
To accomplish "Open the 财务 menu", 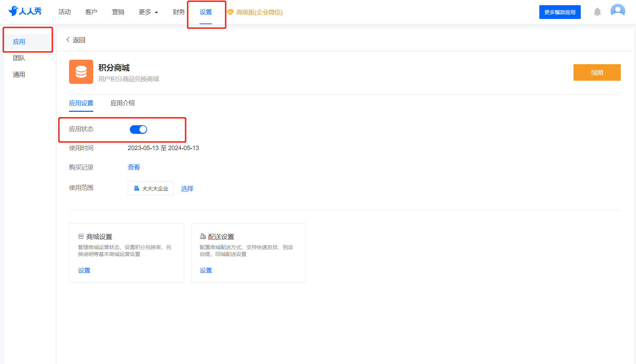I will tap(179, 12).
